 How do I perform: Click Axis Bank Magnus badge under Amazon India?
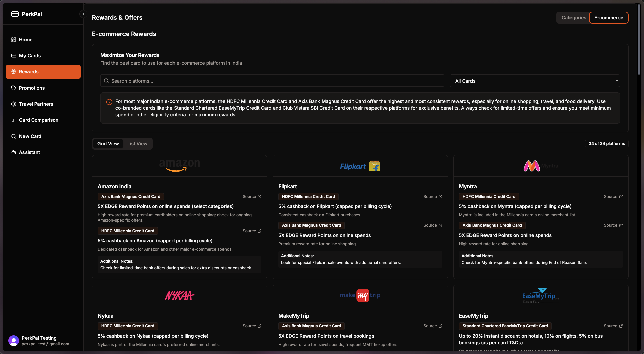click(x=131, y=197)
